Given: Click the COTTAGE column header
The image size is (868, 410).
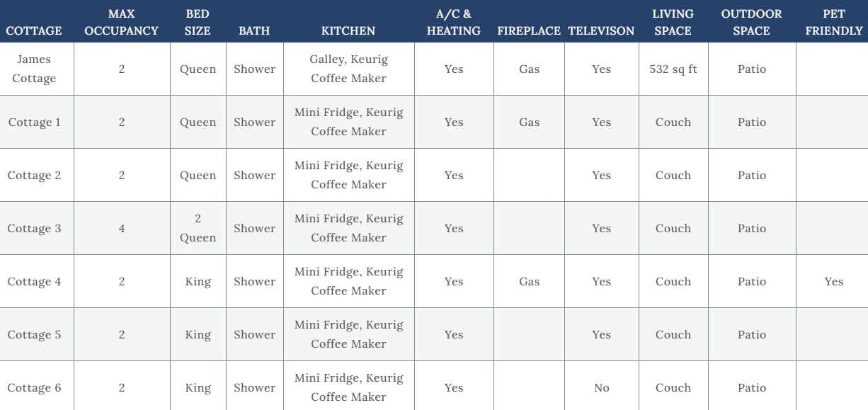Looking at the screenshot, I should point(34,30).
